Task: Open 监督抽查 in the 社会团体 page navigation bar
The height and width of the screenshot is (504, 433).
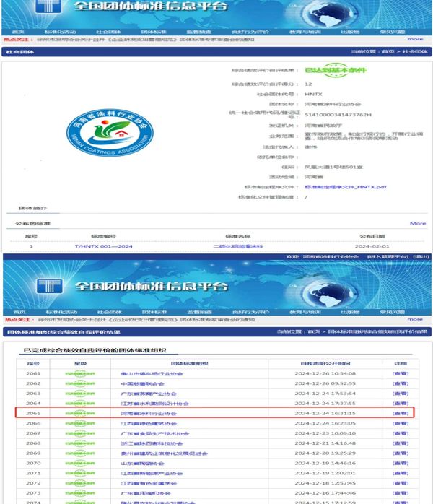Action: [x=199, y=32]
